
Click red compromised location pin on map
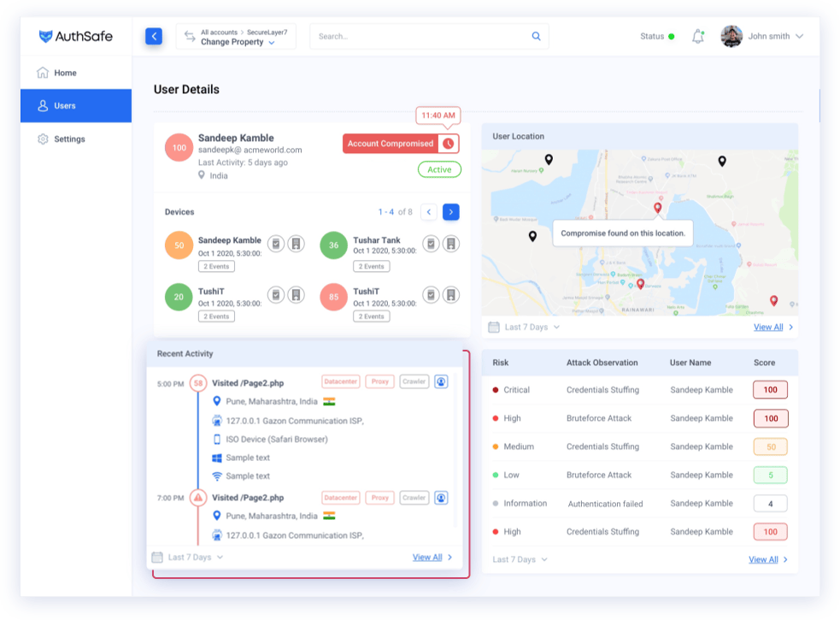pyautogui.click(x=657, y=208)
